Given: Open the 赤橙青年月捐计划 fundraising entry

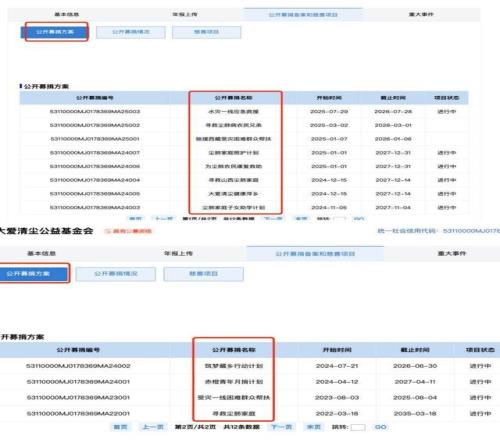Looking at the screenshot, I should point(234,382).
